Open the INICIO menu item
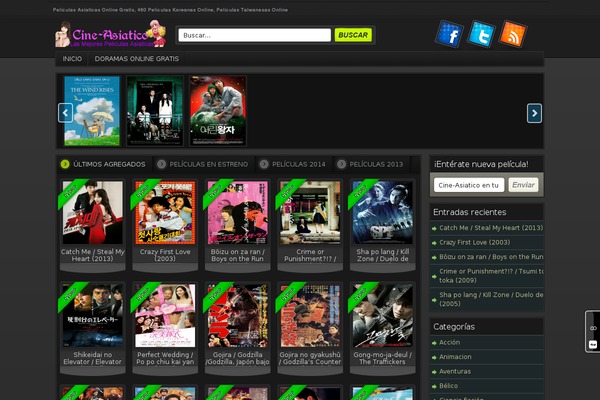 tap(72, 59)
